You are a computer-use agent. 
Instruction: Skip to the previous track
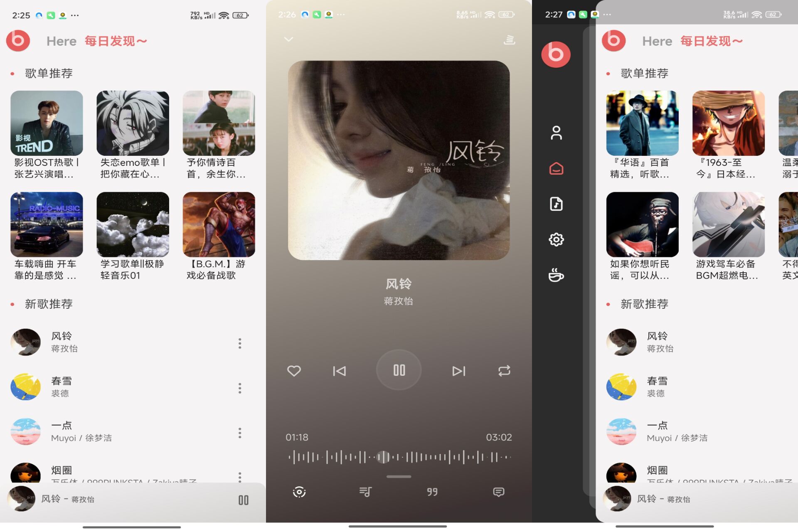tap(339, 371)
